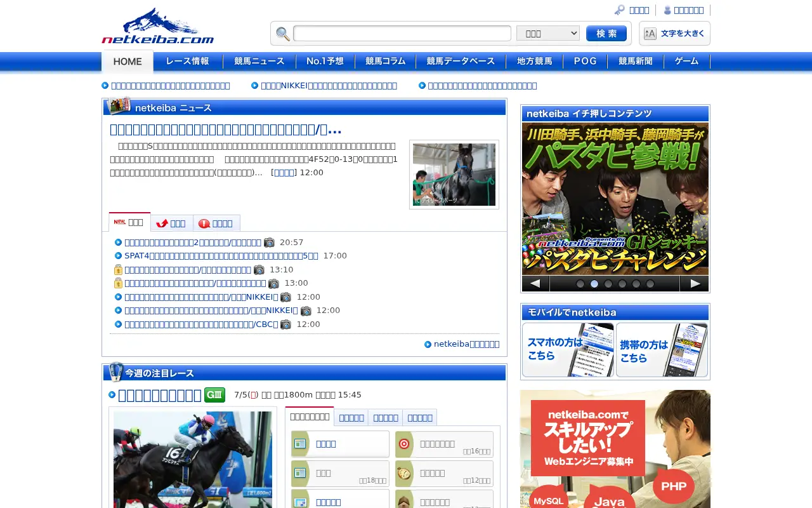Open the netkeiba news list link below headlines
This screenshot has width=812, height=508.
click(466, 344)
